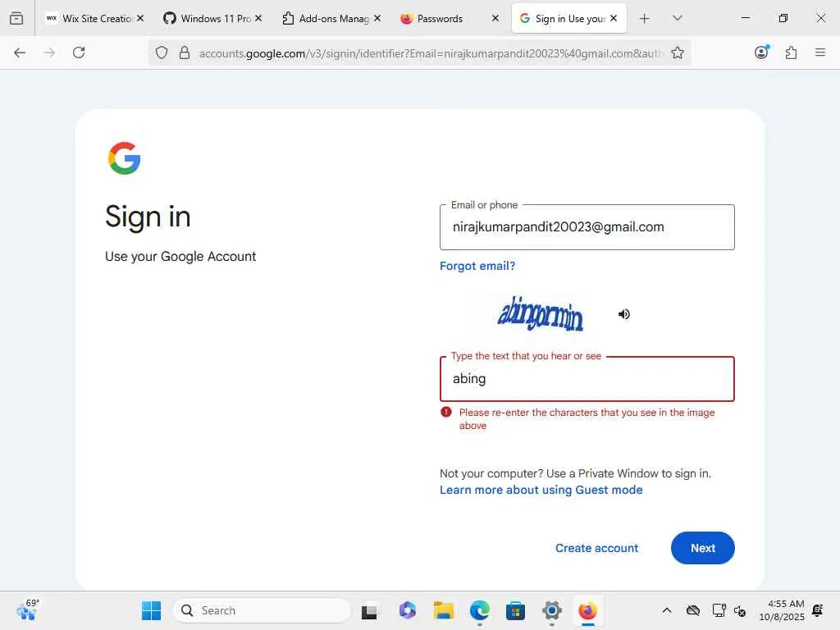Switch to the Add-ons Manager tab
840x630 pixels.
tap(331, 18)
